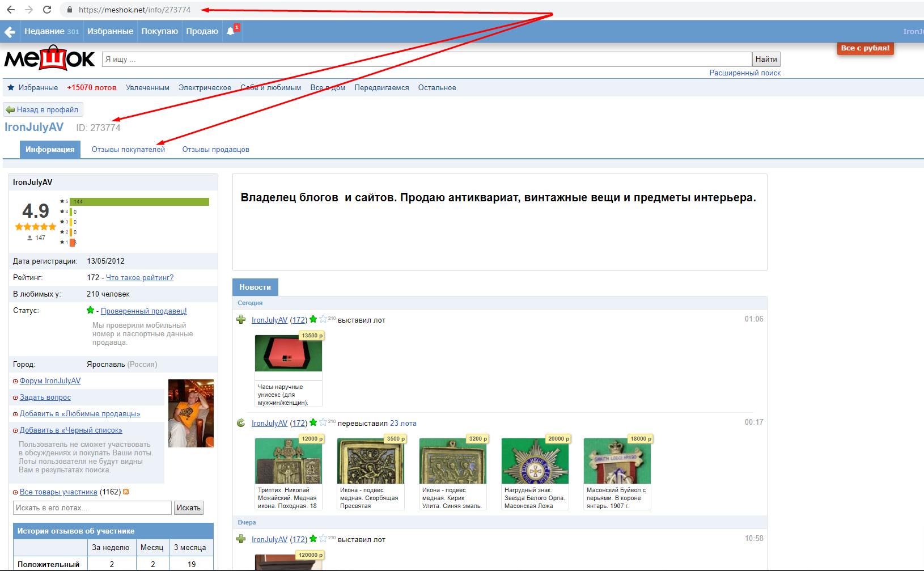
Task: Open the Продаю menu item
Action: click(202, 31)
